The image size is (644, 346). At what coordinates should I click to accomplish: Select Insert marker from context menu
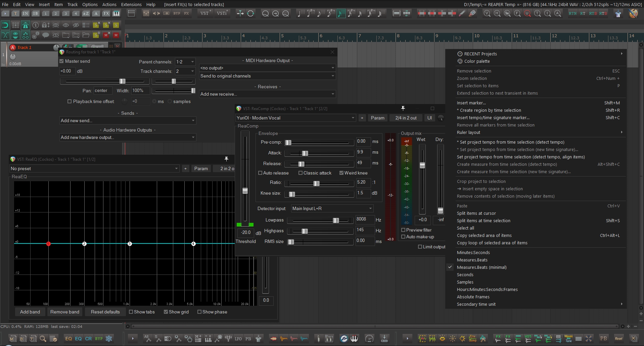[x=471, y=103]
